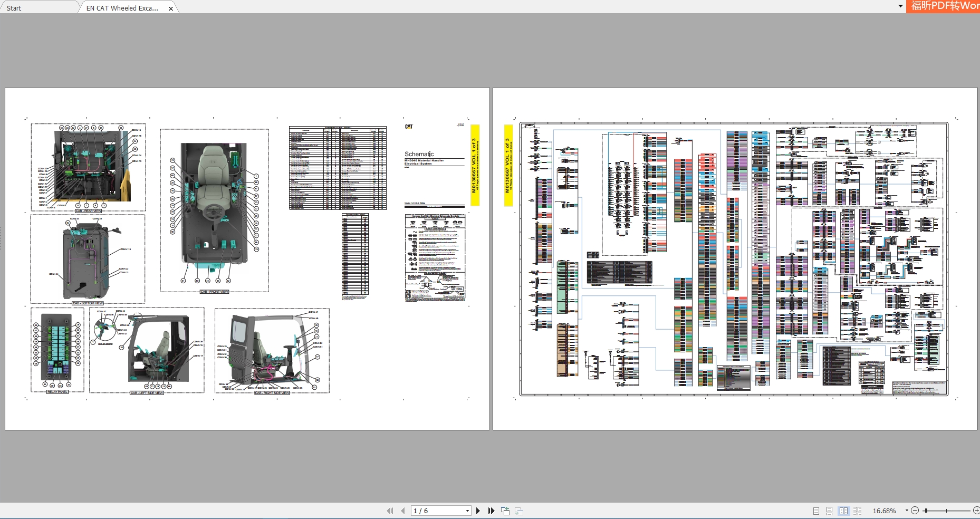Viewport: 980px width, 519px height.
Task: Open the page number dropdown arrow
Action: tap(467, 511)
